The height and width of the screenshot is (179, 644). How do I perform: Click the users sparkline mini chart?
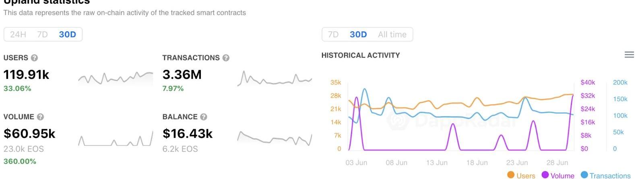[116, 78]
